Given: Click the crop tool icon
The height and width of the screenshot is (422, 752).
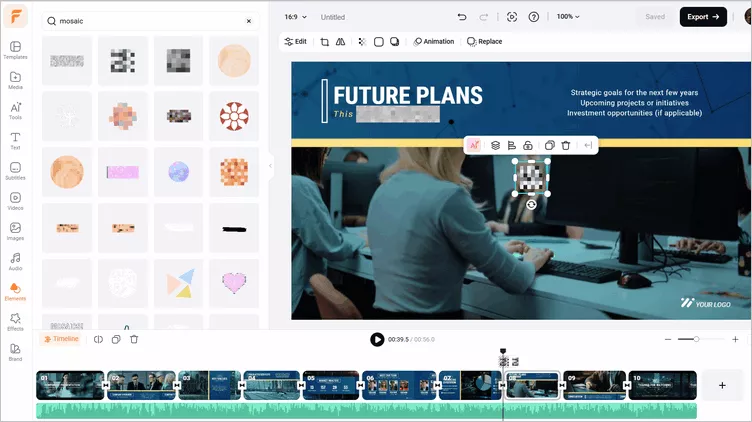Looking at the screenshot, I should pos(324,42).
